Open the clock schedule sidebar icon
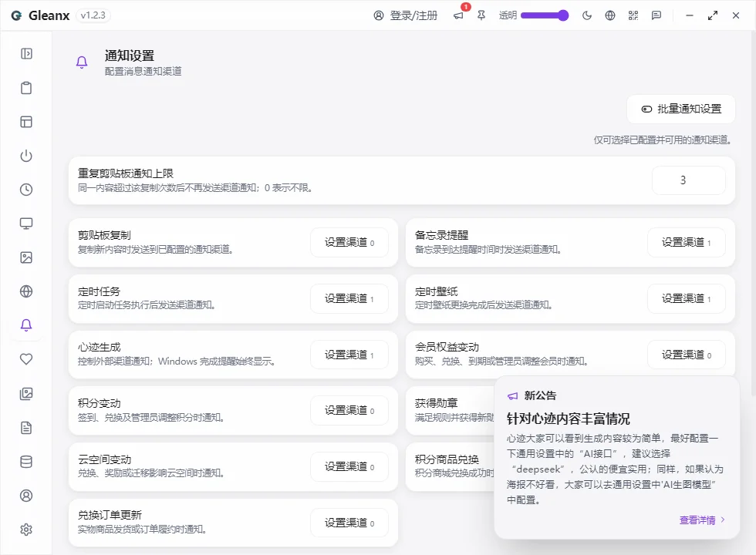Image resolution: width=756 pixels, height=555 pixels. 26,190
